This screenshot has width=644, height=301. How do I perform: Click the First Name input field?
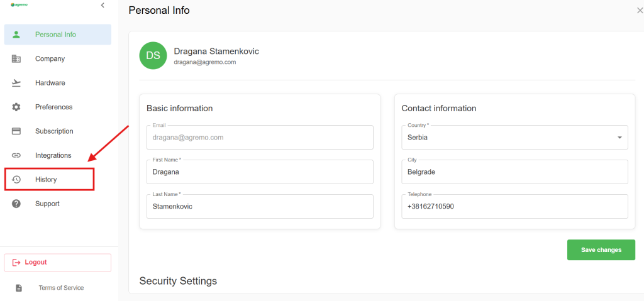point(259,172)
